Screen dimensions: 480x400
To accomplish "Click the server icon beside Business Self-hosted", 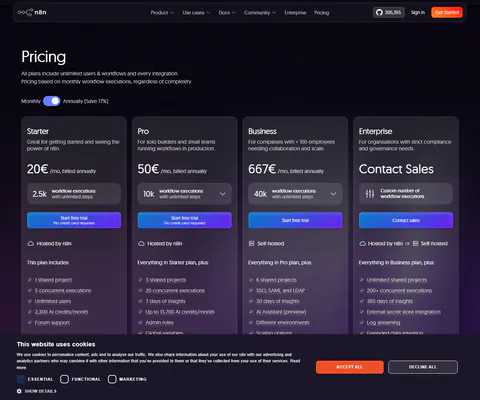I will [252, 244].
